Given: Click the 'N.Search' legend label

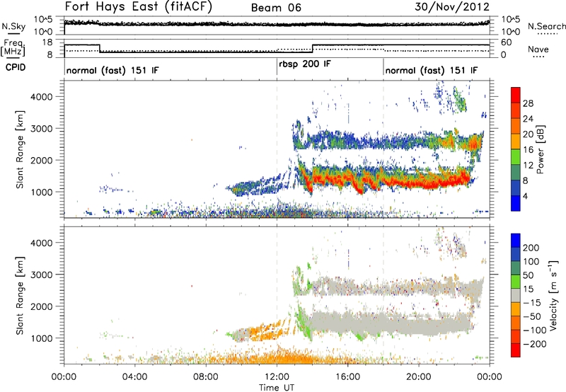Looking at the screenshot, I should (547, 26).
